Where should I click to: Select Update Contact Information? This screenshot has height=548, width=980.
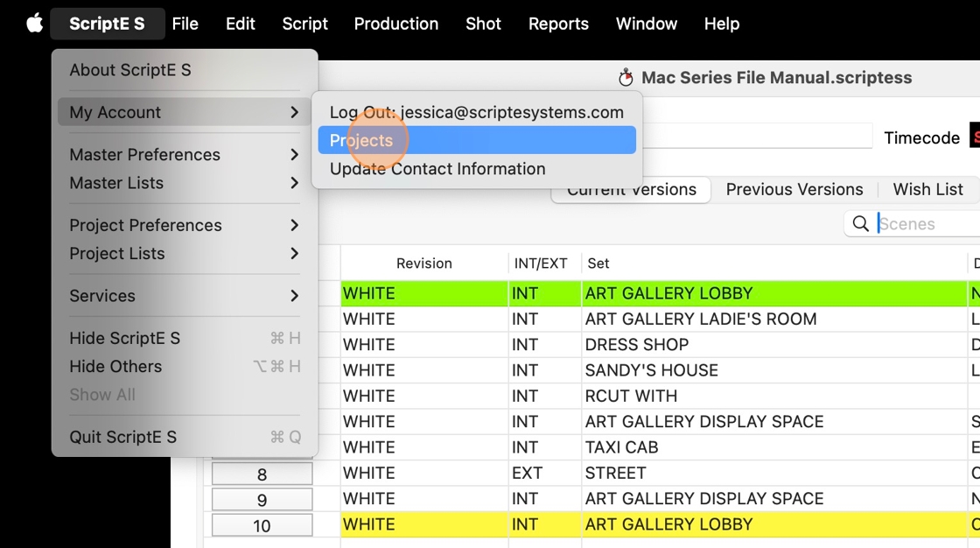tap(477, 169)
